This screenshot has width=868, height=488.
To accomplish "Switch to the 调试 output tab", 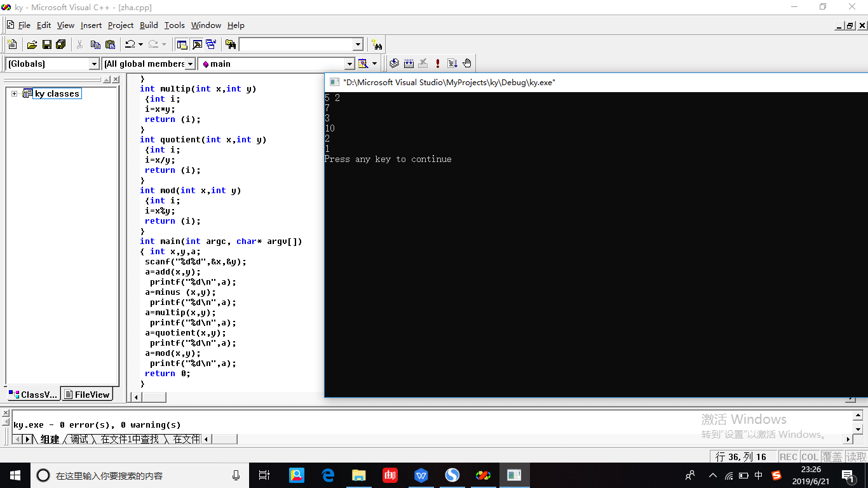I will (79, 439).
